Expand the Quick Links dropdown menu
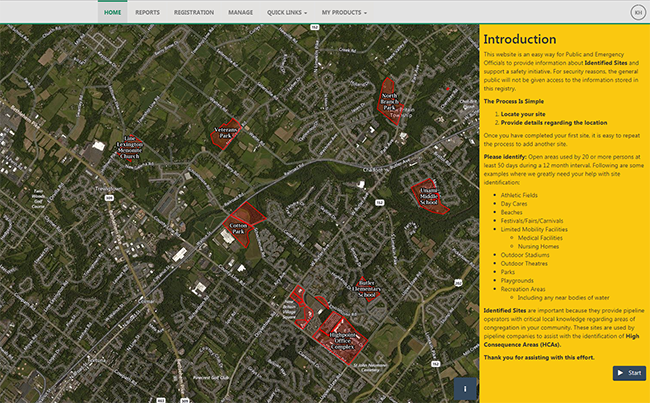 (289, 12)
